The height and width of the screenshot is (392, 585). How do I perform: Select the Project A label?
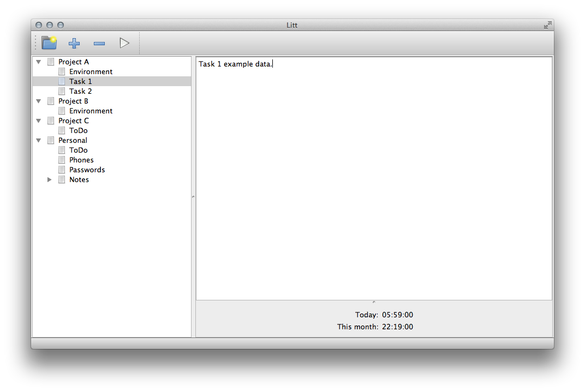(74, 62)
